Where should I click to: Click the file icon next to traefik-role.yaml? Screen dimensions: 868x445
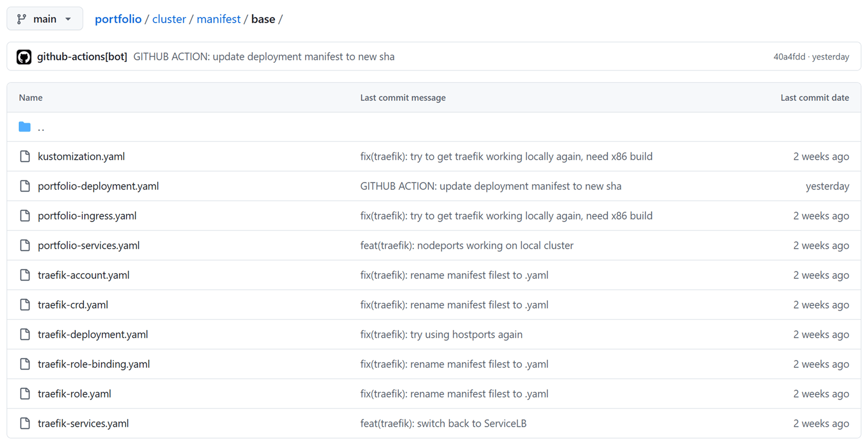[x=25, y=394]
